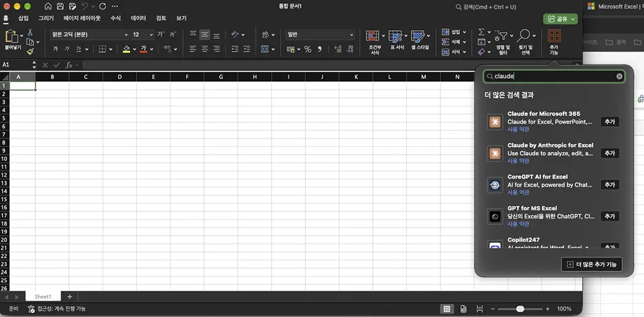Toggle left horizontal text alignment

tap(193, 49)
